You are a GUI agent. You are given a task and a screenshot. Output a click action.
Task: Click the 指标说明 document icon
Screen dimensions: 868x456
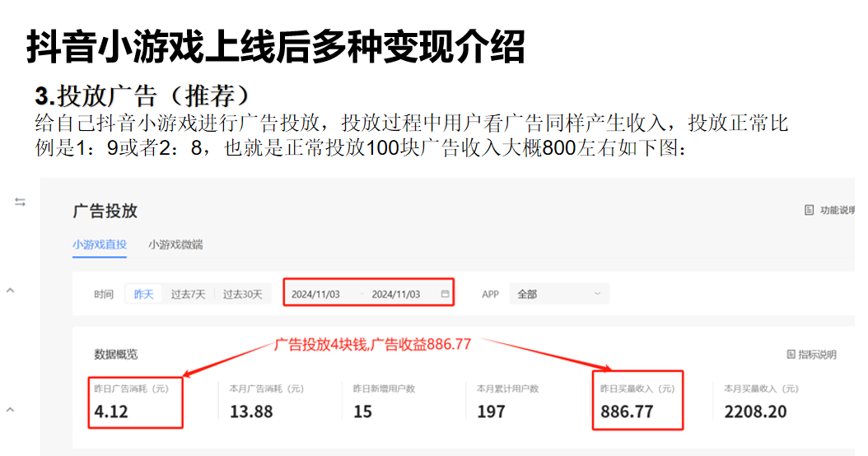[791, 355]
